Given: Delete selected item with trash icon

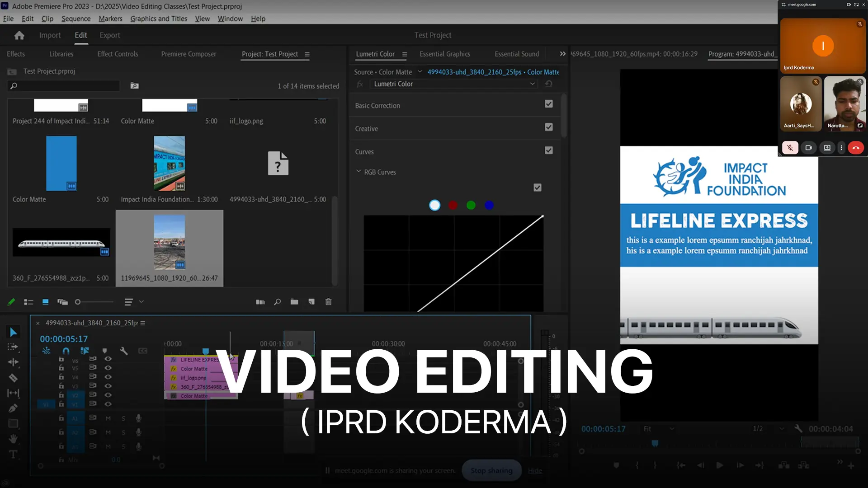Looking at the screenshot, I should point(329,302).
